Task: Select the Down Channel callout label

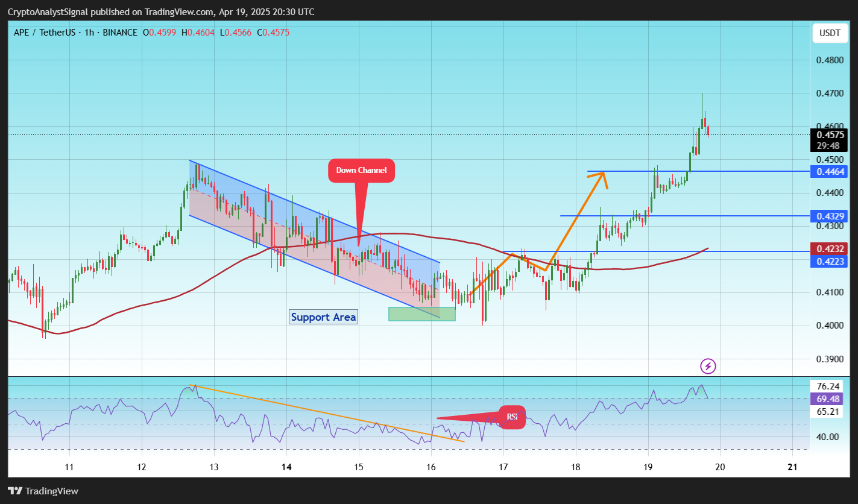Action: pyautogui.click(x=361, y=171)
